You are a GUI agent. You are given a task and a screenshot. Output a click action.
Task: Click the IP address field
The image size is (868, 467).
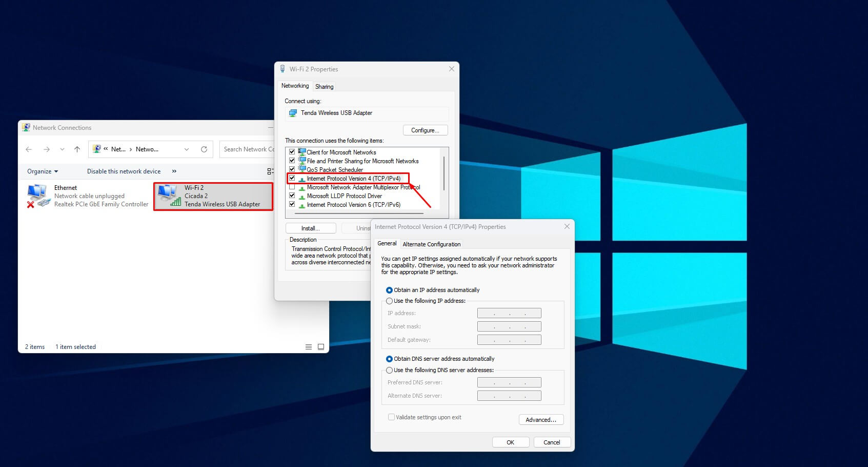[x=509, y=313]
